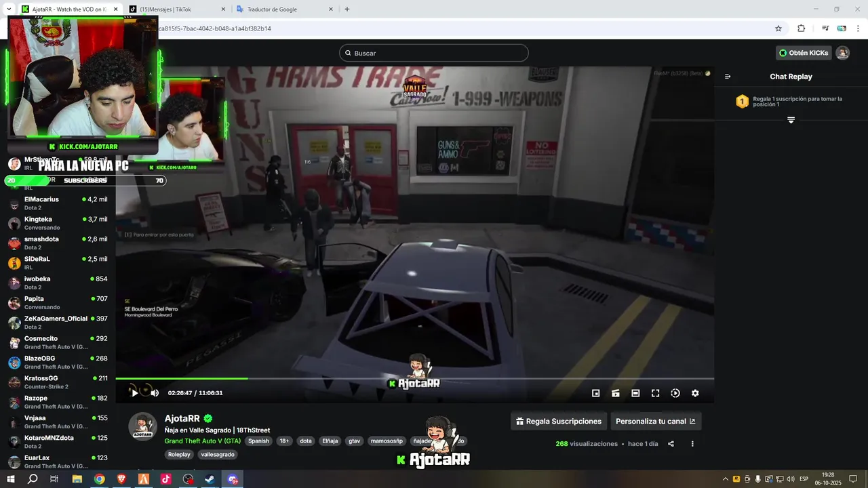Select the Spanish tag
The height and width of the screenshot is (488, 868).
pyautogui.click(x=258, y=441)
